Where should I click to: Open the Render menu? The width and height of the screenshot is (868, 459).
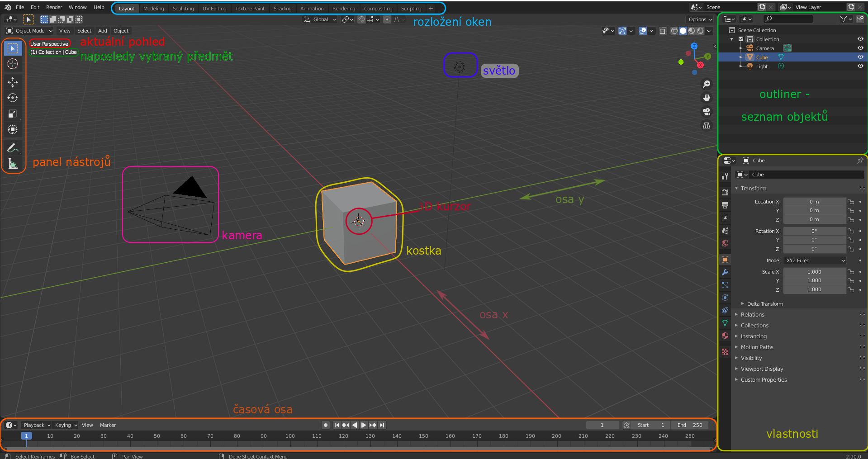click(x=54, y=7)
